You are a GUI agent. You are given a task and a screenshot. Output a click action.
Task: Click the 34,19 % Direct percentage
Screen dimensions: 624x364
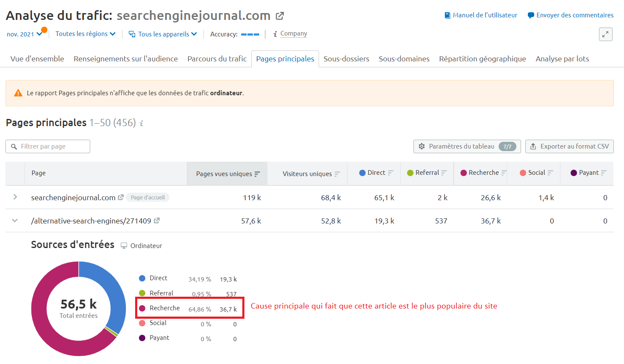click(x=200, y=279)
